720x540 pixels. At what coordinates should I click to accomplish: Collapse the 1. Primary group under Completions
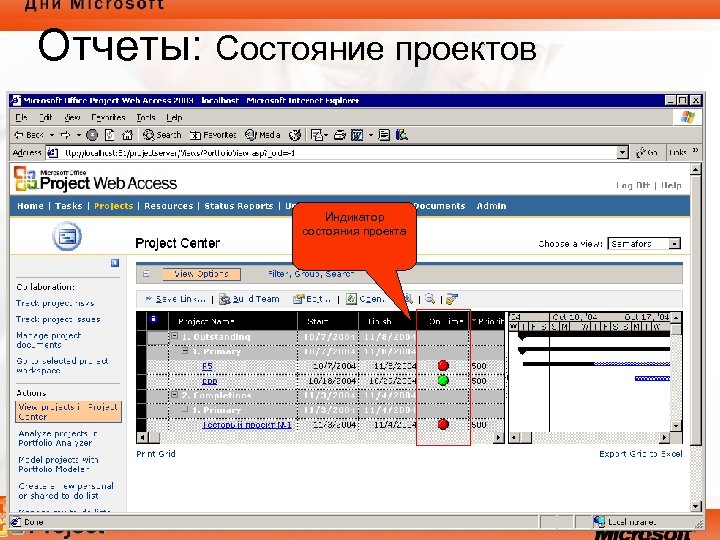click(x=185, y=409)
